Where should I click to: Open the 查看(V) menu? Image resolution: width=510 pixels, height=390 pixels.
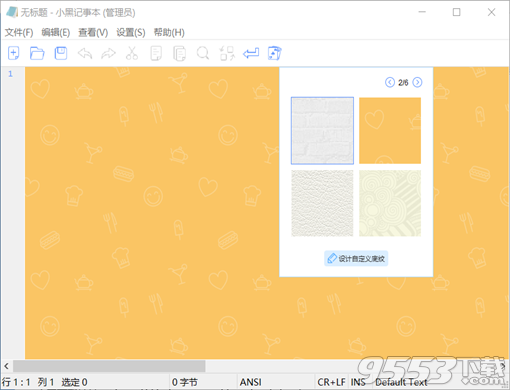[x=93, y=32]
